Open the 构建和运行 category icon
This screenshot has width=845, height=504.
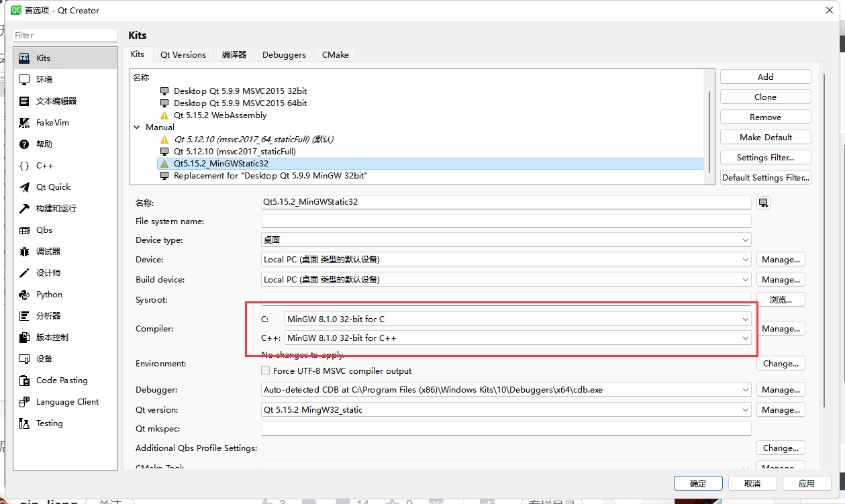[x=24, y=209]
